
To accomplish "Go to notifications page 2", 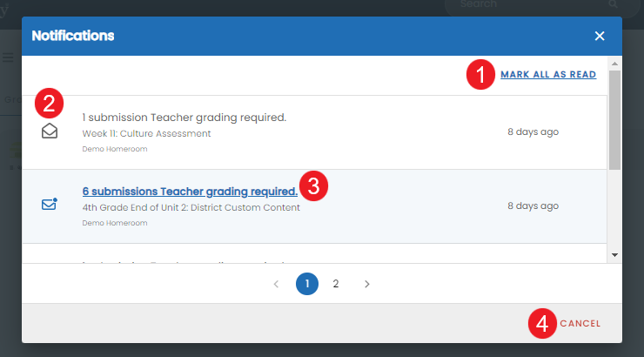I will point(336,284).
